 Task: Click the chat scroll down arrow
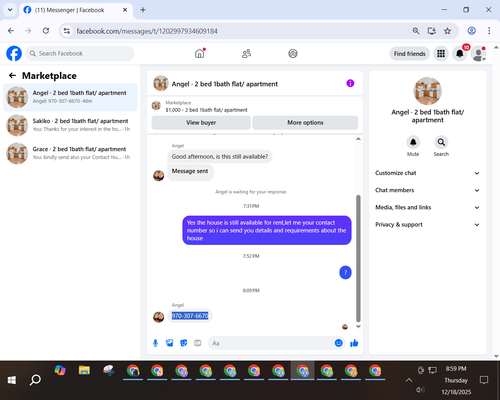[358, 327]
